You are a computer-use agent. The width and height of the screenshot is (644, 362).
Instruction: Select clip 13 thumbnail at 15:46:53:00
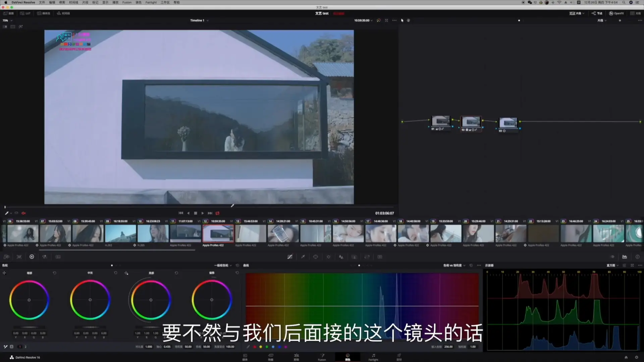[251, 233]
